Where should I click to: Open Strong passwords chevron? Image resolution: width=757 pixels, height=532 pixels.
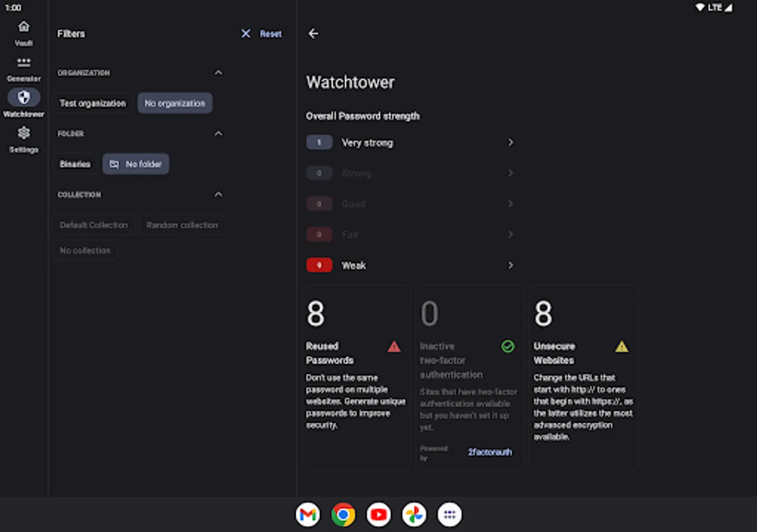[510, 173]
